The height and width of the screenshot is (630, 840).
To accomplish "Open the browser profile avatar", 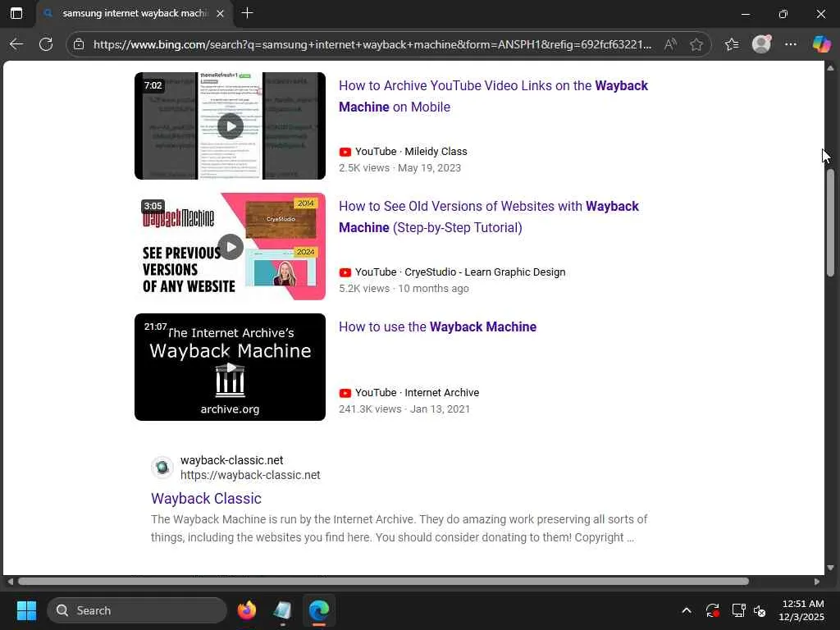I will coord(761,44).
